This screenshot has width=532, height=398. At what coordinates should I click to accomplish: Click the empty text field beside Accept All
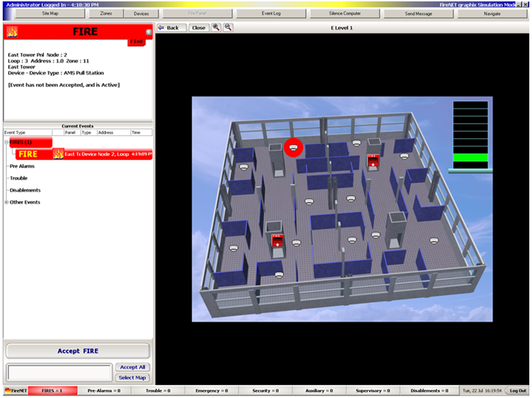59,372
